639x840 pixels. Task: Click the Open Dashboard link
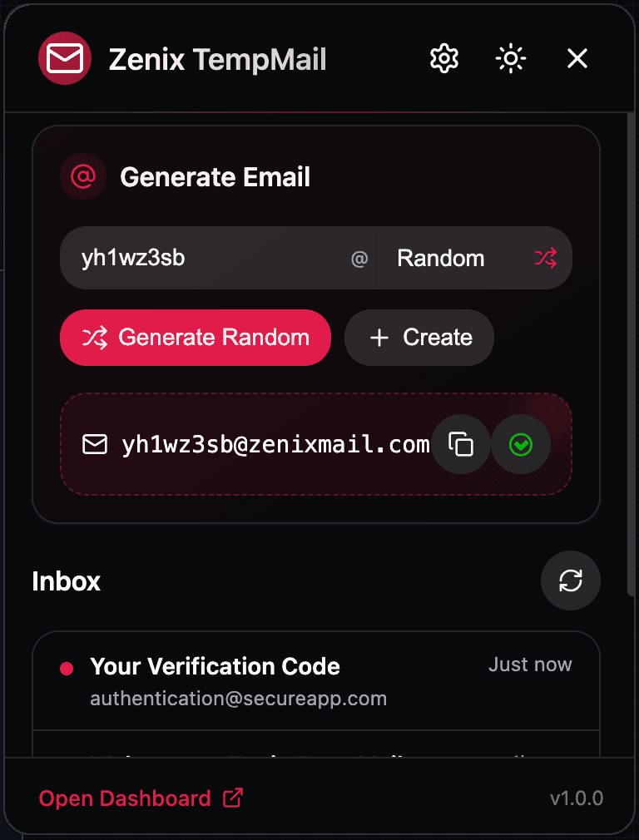(x=141, y=798)
